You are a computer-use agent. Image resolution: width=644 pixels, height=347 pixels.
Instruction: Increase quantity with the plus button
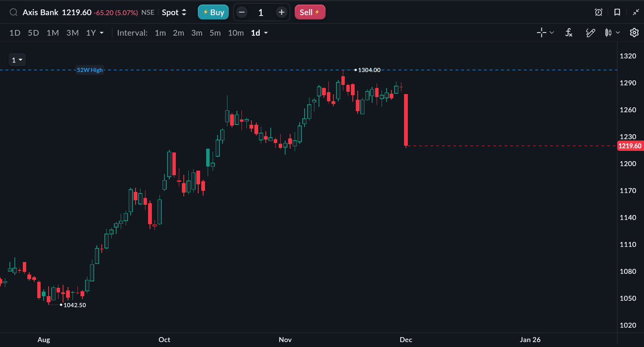pos(281,12)
